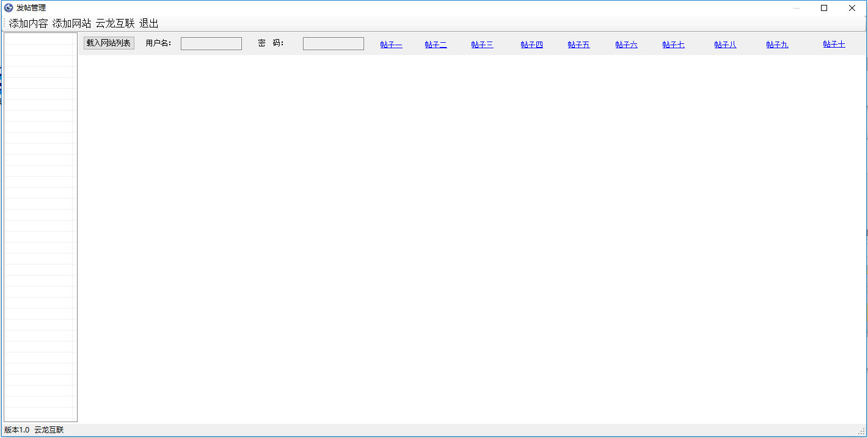Viewport: 868px width, 438px height.
Task: Click the 帖子十 link
Action: 834,45
